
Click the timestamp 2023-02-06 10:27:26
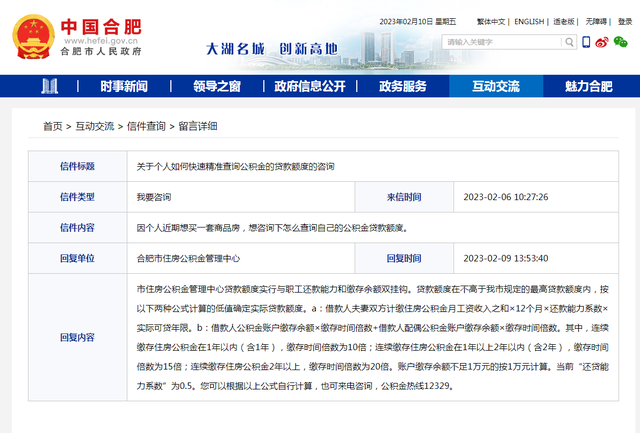click(x=506, y=197)
